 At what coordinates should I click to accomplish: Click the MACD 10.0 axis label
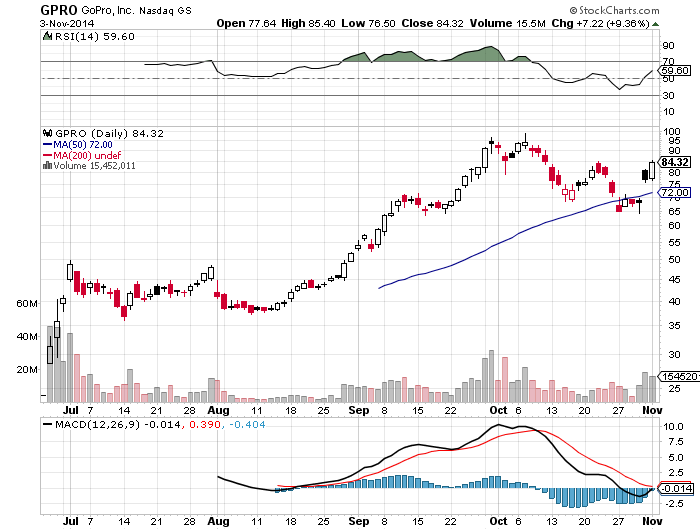coord(673,426)
